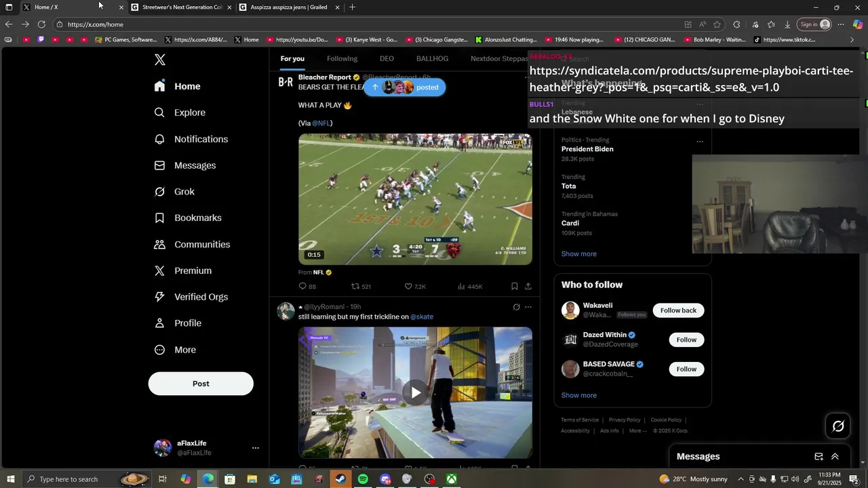Open the Terms of Service link
Viewport: 868px width, 488px height.
[x=580, y=420]
